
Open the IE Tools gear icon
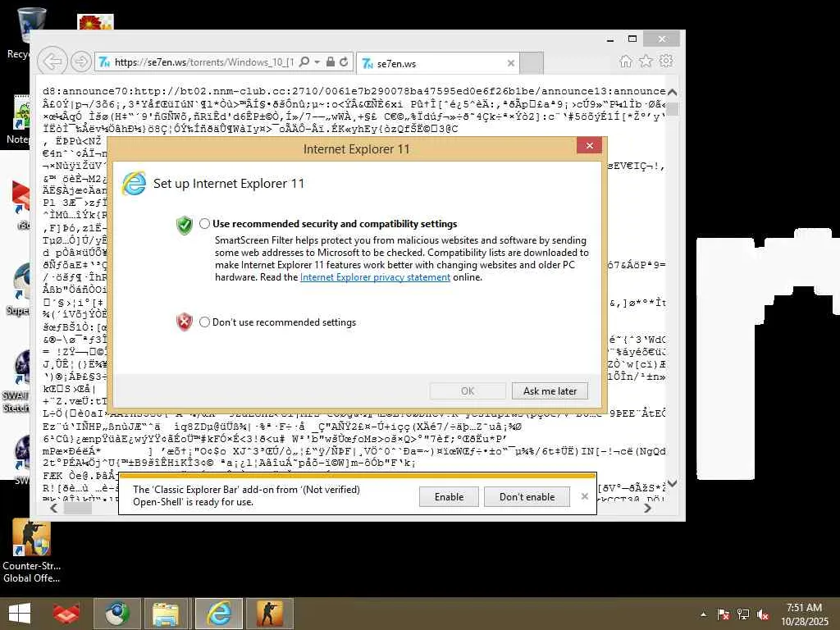(x=666, y=61)
